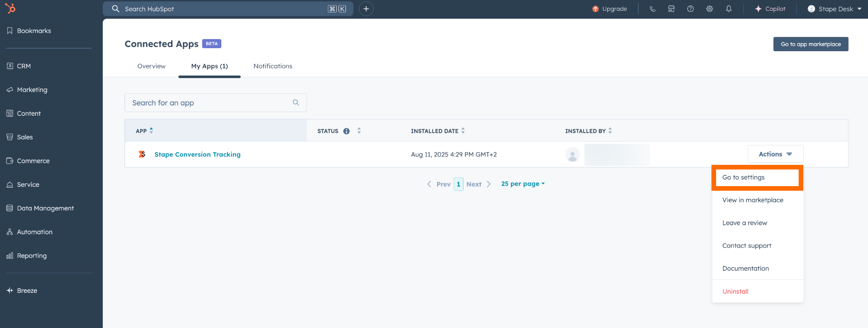868x328 pixels.
Task: Focus the Search for an app field
Action: [x=216, y=103]
